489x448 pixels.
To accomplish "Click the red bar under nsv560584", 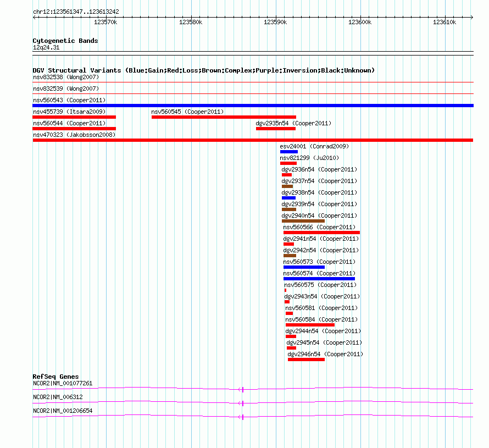I will pyautogui.click(x=310, y=325).
